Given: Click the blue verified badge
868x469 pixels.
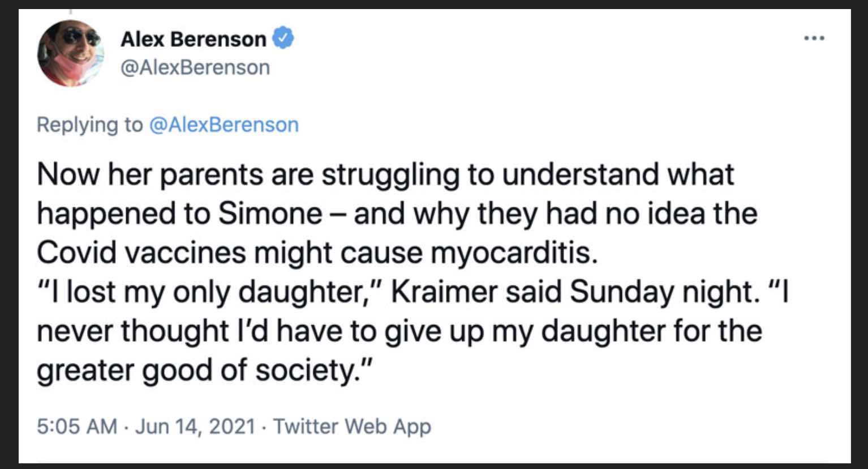Looking at the screenshot, I should pos(283,39).
